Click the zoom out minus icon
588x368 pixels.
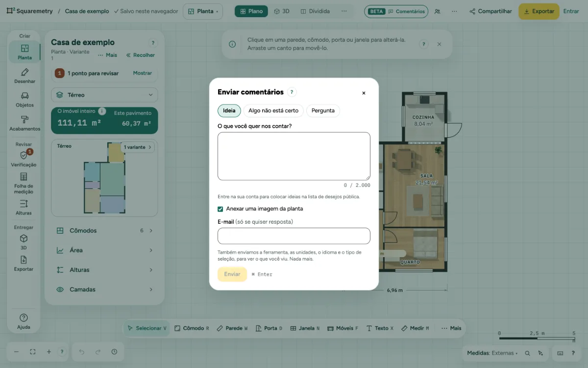tap(16, 352)
